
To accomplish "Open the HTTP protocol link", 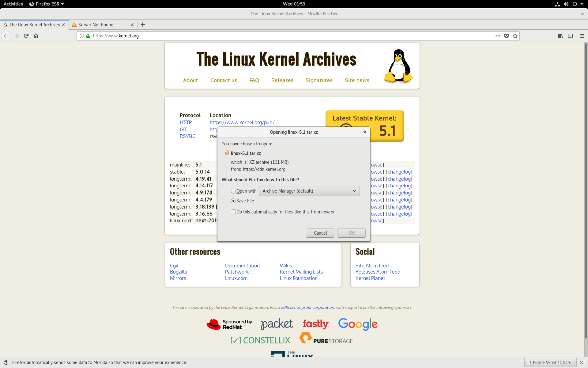I will coord(186,122).
